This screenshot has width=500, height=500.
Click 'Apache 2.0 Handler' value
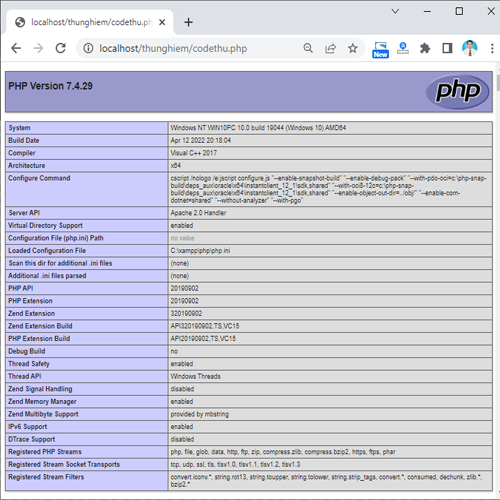click(198, 213)
